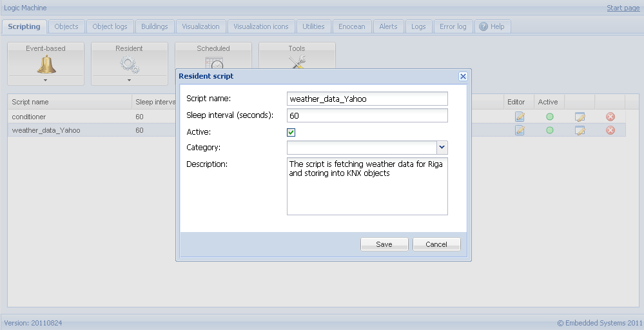644x330 pixels.
Task: Open editor for weather_data_Yahoo script
Action: (520, 130)
